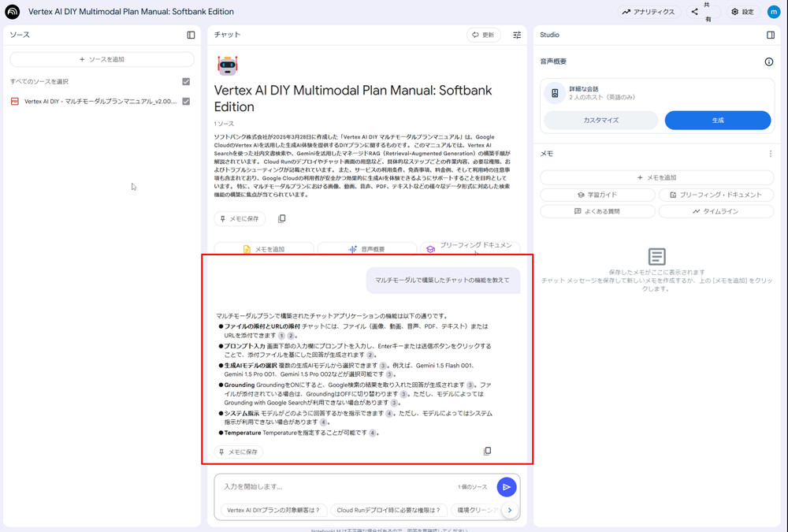The image size is (788, 532).
Task: Click the NotebookLM logo icon top-left
Action: click(x=11, y=11)
